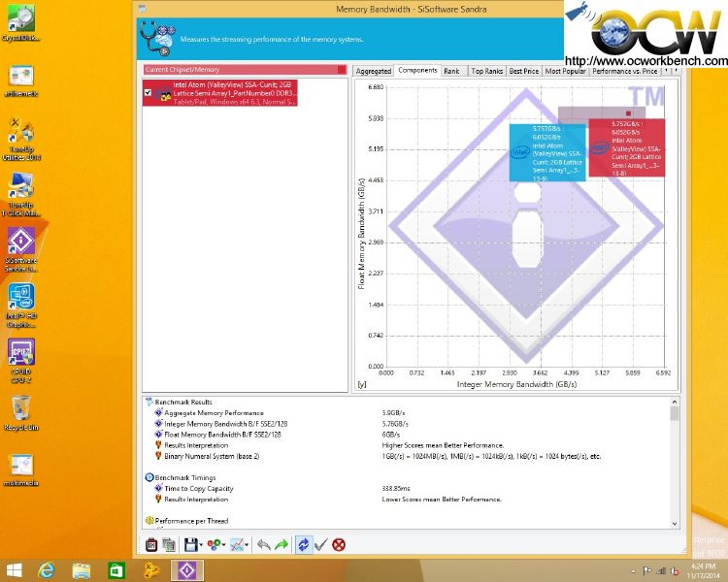Click the engine/options icon in Sandra toolbar
Screen dimensions: 728x582
151,544
